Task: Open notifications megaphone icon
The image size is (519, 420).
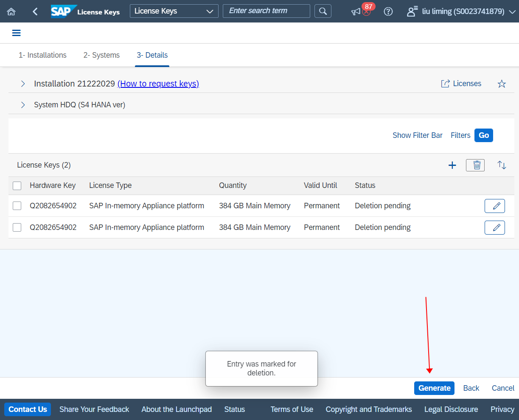Action: point(356,11)
